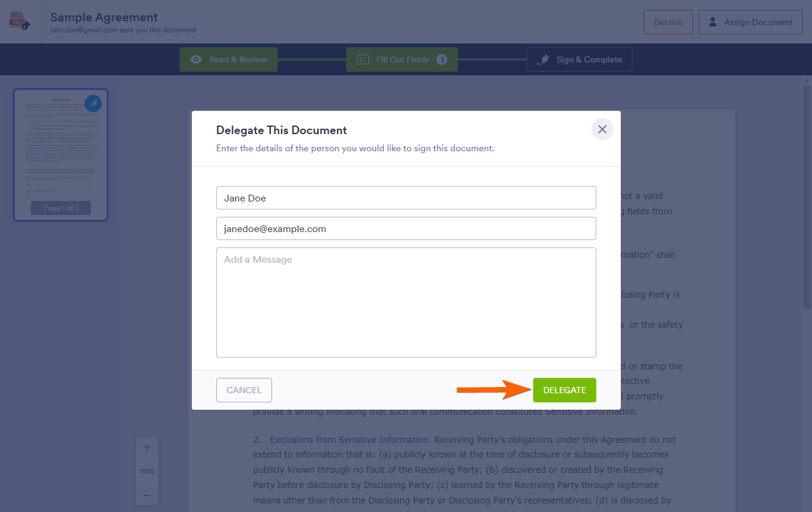This screenshot has width=812, height=512.
Task: Click the name field containing Jane Doe
Action: (x=406, y=198)
